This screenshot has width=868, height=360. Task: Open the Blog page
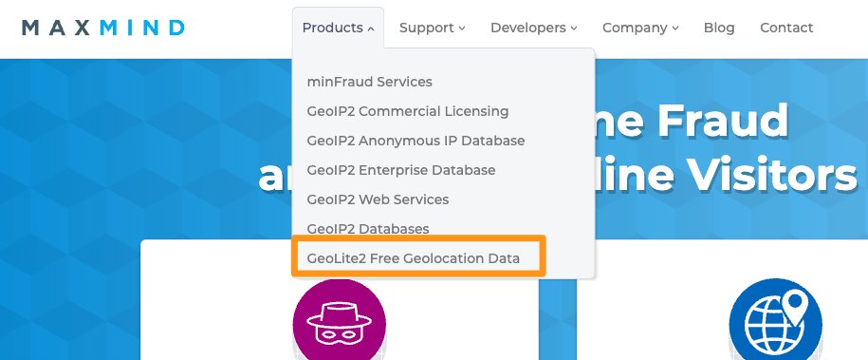tap(719, 28)
